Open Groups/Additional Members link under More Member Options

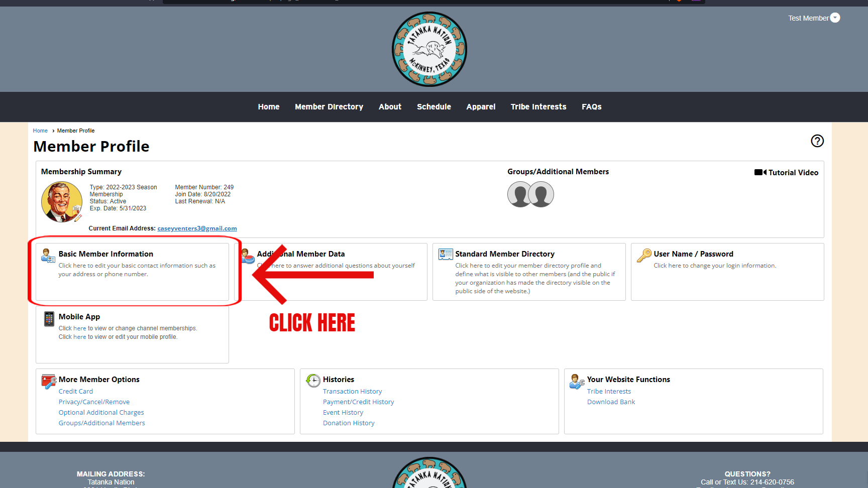pyautogui.click(x=102, y=423)
